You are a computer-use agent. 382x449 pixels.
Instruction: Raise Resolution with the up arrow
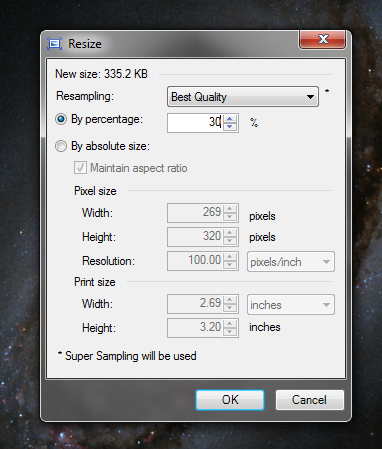[x=230, y=257]
